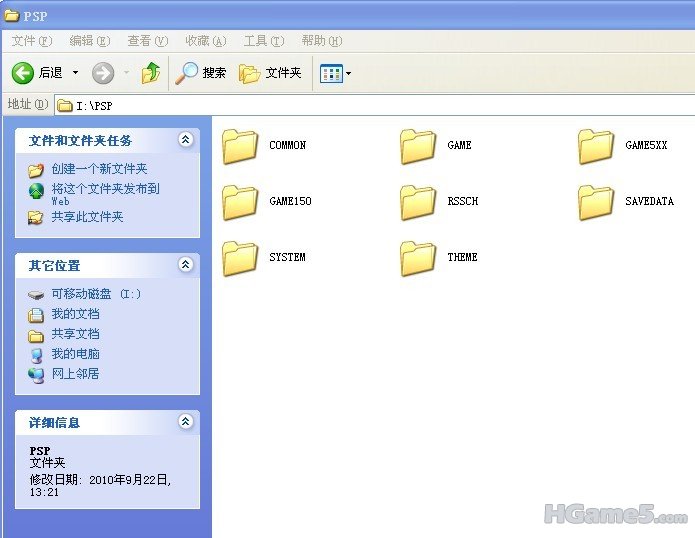Select the GAME folder icon
This screenshot has height=538, width=695.
(418, 147)
